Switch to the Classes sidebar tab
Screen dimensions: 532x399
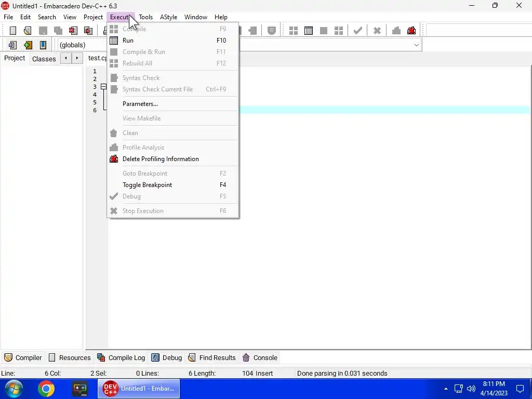point(44,59)
